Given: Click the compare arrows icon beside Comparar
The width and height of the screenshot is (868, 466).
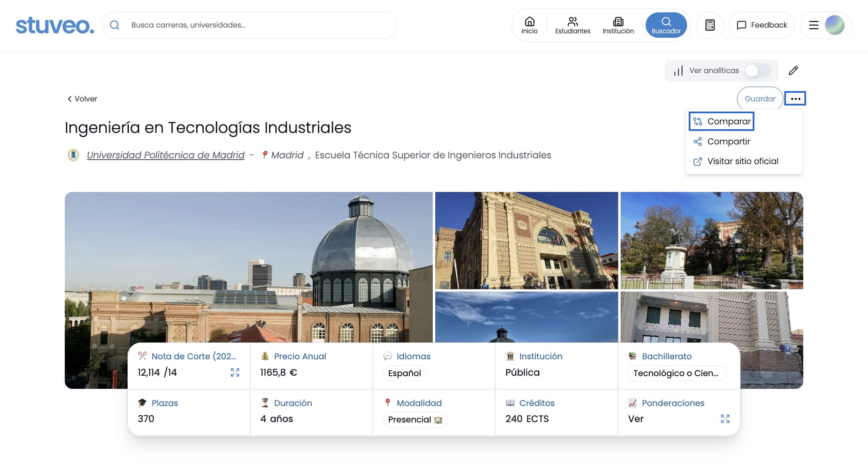Looking at the screenshot, I should coord(697,121).
